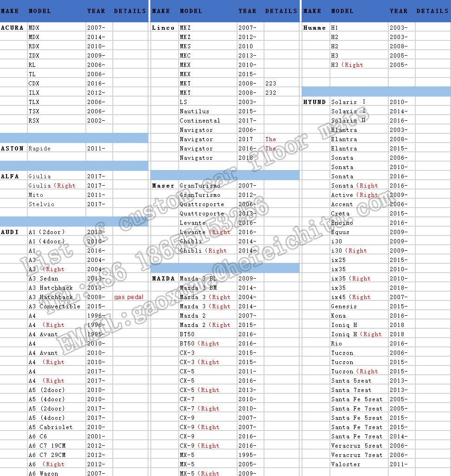Click the Equus model cell

pyautogui.click(x=359, y=232)
